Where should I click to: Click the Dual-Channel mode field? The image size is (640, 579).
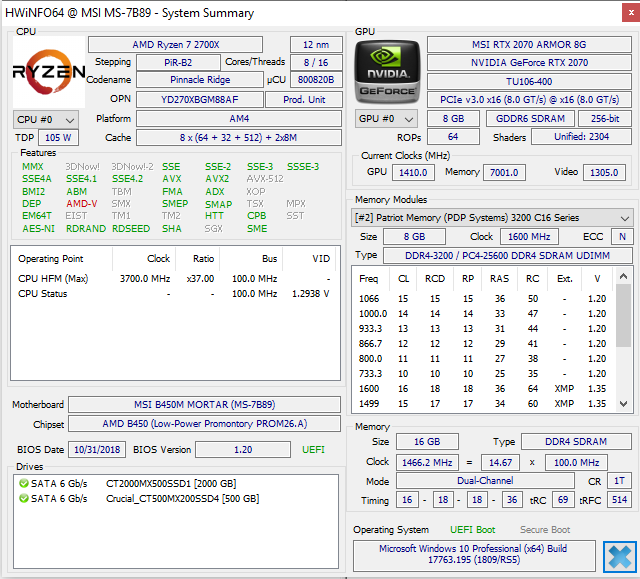click(485, 480)
